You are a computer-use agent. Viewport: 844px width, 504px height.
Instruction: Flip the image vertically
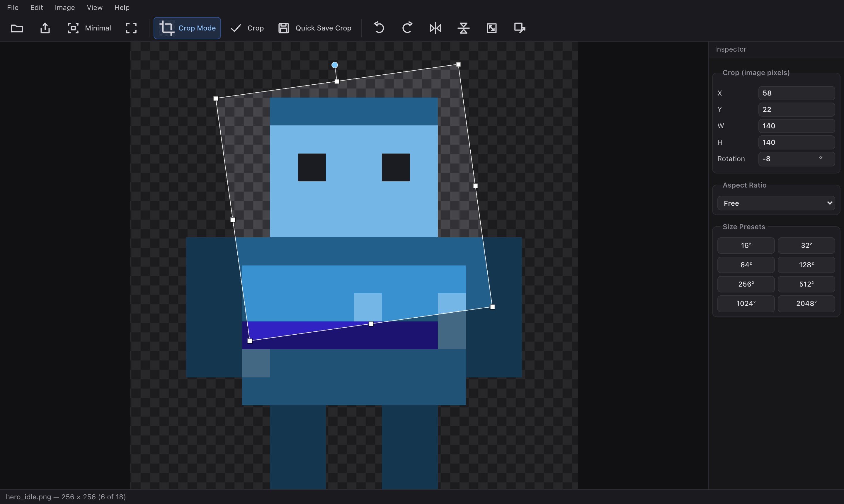[463, 28]
